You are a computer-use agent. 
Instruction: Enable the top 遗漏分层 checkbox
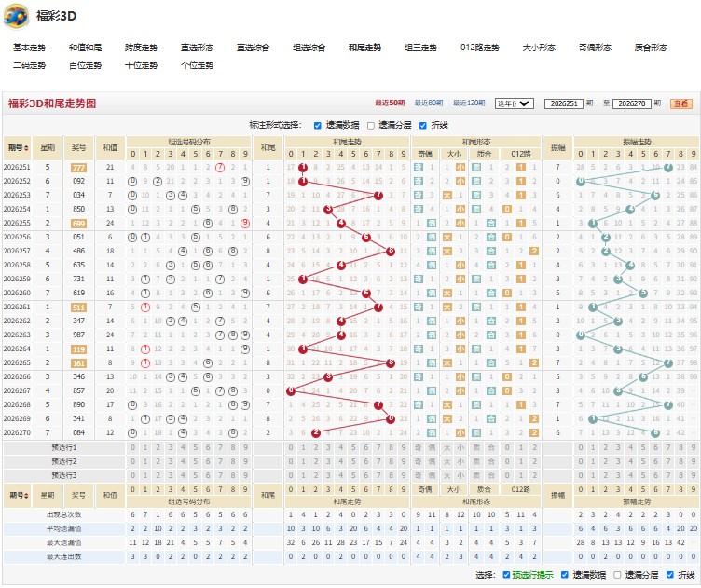(x=371, y=126)
